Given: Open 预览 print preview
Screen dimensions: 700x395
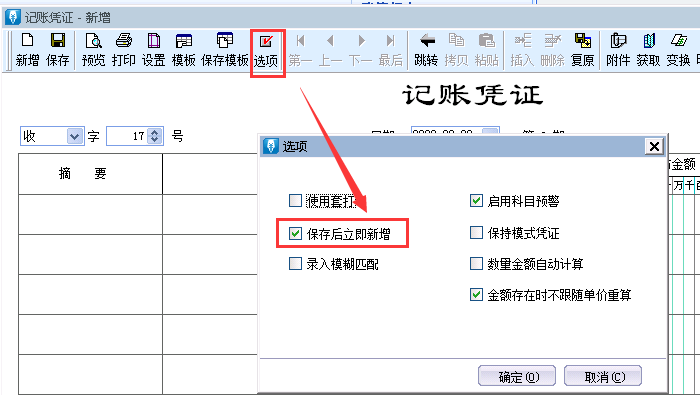Looking at the screenshot, I should point(93,50).
